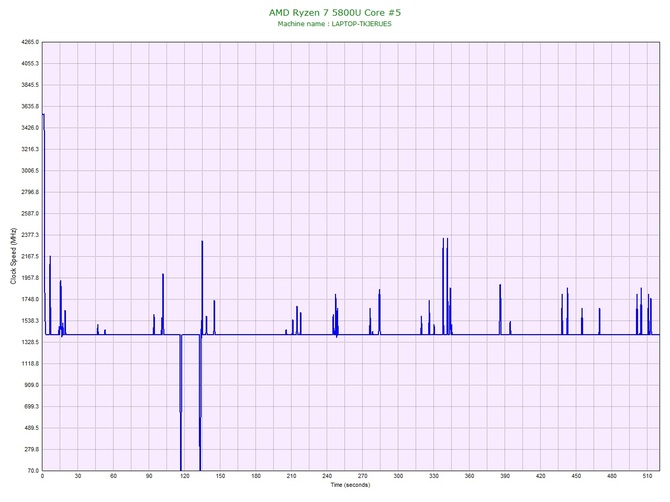670x502 pixels.
Task: Click the 3635.8 y-axis value
Action: tap(30, 106)
